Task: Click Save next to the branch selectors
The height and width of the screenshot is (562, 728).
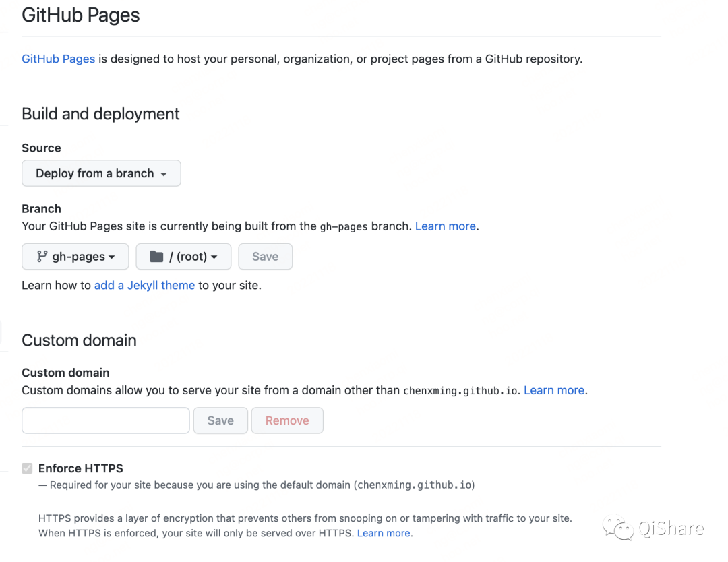Action: tap(265, 256)
